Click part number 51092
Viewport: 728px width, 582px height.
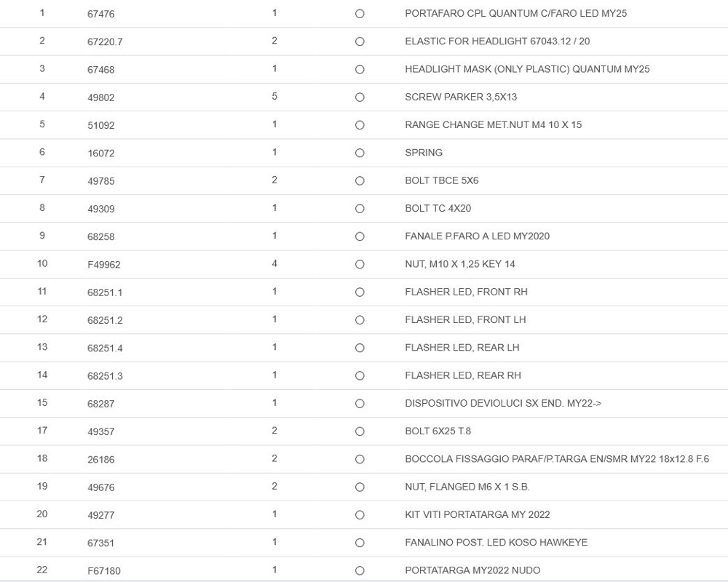pos(101,125)
